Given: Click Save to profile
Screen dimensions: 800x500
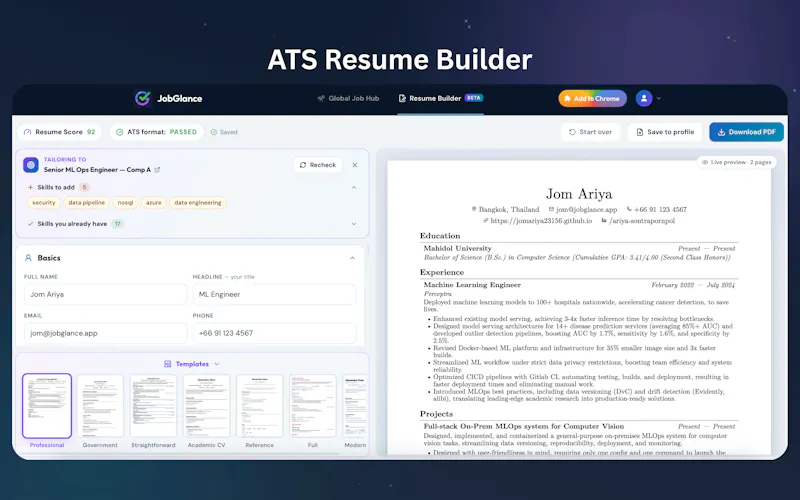Looking at the screenshot, I should click(665, 132).
